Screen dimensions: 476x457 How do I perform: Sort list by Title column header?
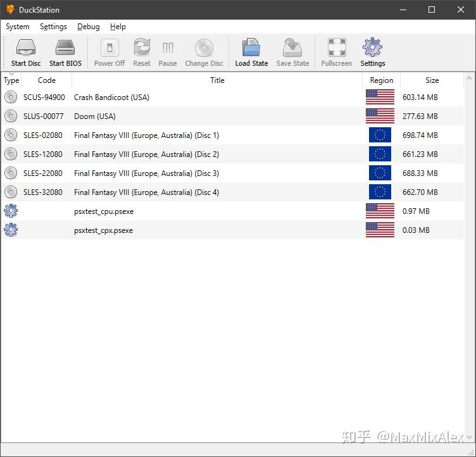pos(217,80)
